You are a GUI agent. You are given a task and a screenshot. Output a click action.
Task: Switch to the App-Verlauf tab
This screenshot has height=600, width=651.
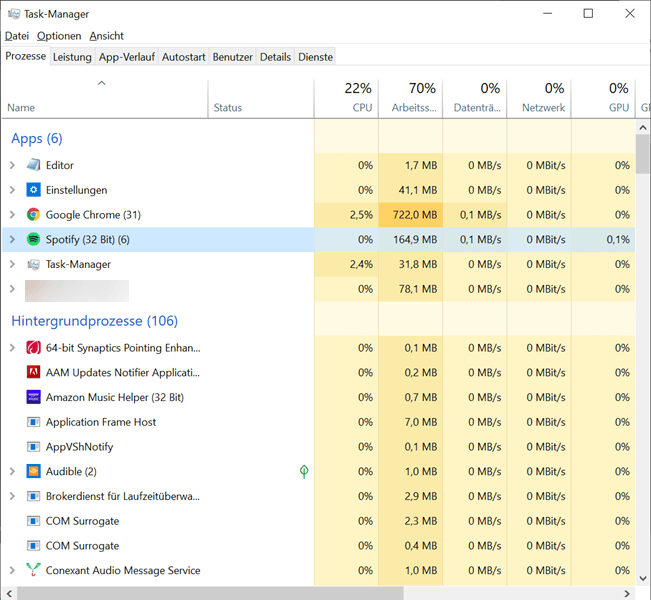[x=127, y=57]
